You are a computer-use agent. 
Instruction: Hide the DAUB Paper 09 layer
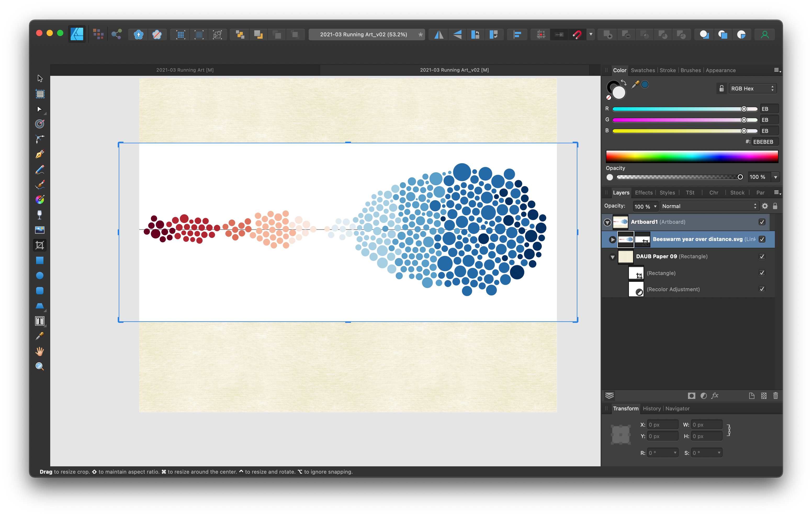click(x=762, y=256)
